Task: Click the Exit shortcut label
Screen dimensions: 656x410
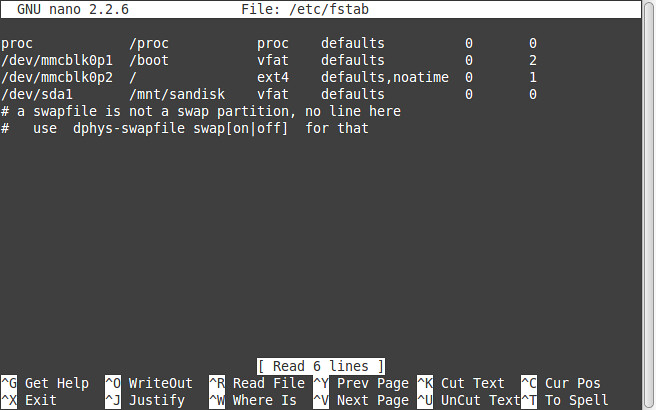Action: [40, 400]
